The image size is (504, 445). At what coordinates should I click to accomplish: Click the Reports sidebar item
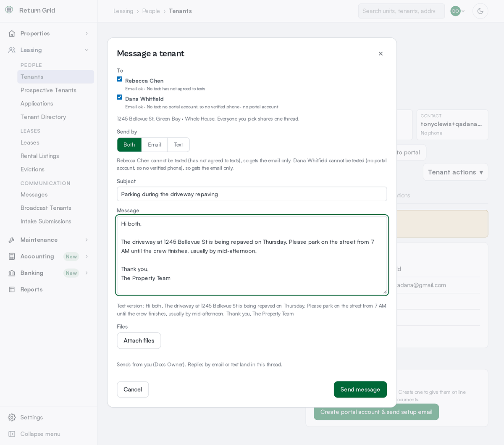click(49, 290)
